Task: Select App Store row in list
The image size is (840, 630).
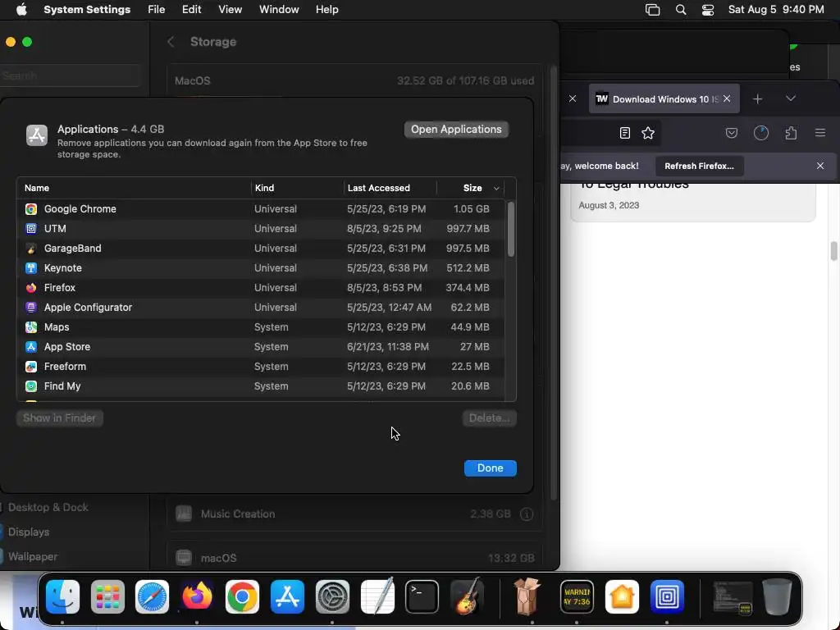Action: 260,347
